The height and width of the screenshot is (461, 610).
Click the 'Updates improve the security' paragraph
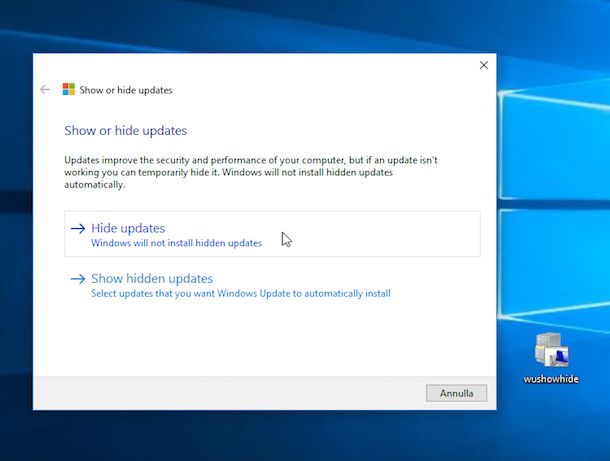pos(251,172)
